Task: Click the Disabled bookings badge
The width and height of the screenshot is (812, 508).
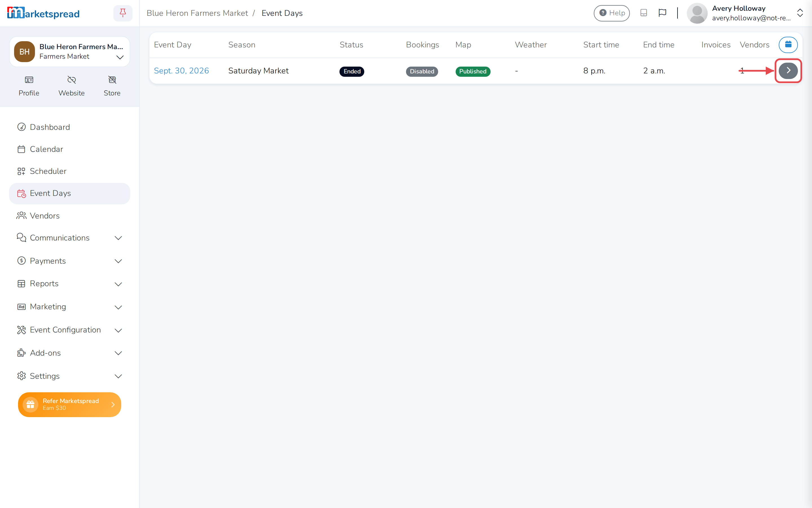Action: click(422, 71)
